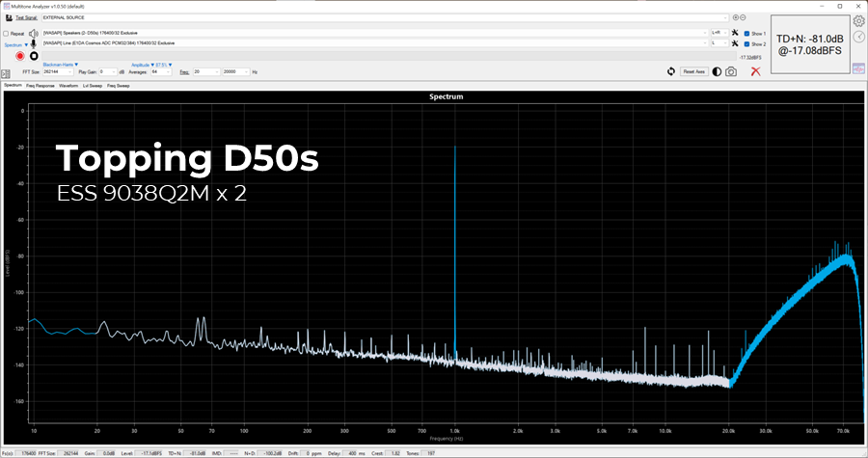The width and height of the screenshot is (868, 458).
Task: Click the TD+N -81.0dB readout panel
Action: click(x=810, y=44)
